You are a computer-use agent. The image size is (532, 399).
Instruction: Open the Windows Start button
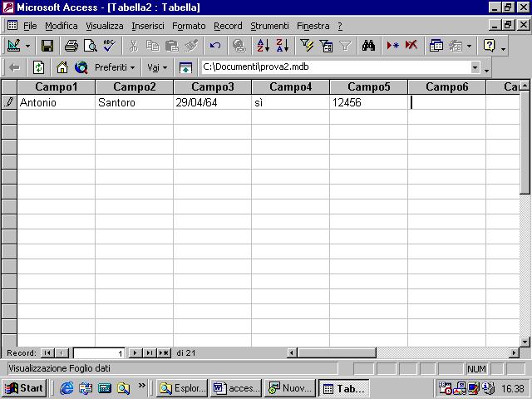pos(24,388)
